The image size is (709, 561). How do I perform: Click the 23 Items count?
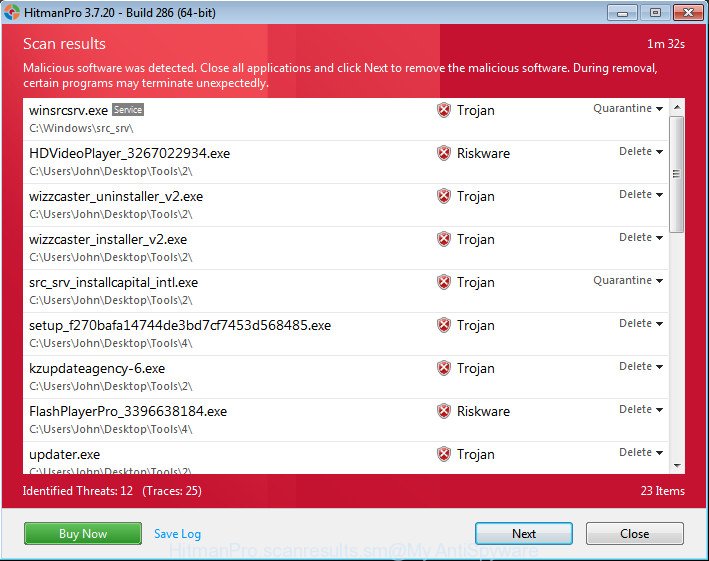pyautogui.click(x=662, y=491)
